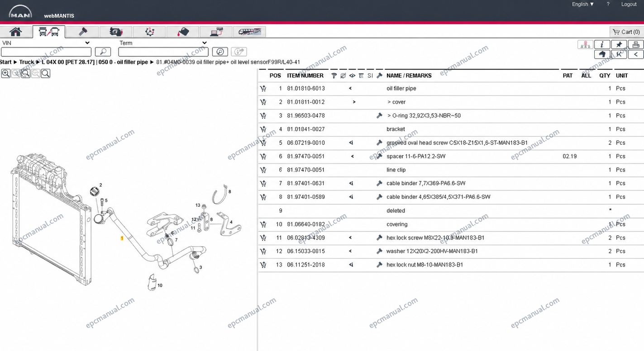The image size is (644, 351).
Task: Open the Cart (0) button
Action: (626, 32)
